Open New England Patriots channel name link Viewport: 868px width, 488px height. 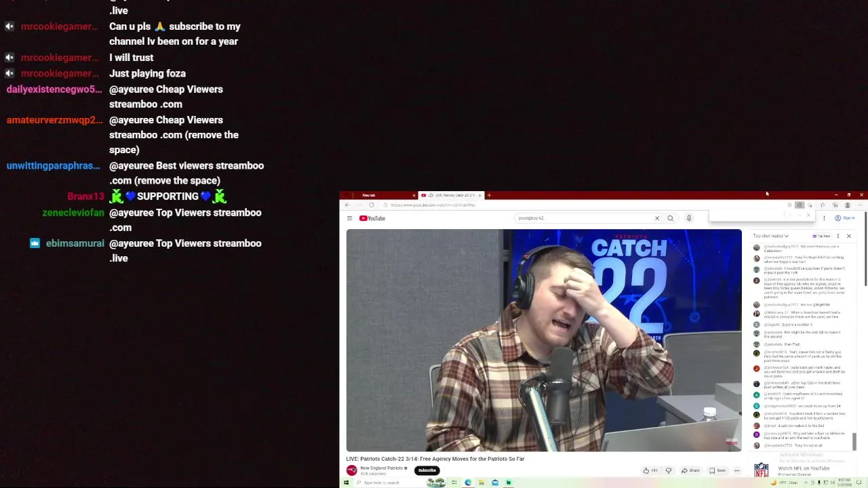(x=382, y=468)
